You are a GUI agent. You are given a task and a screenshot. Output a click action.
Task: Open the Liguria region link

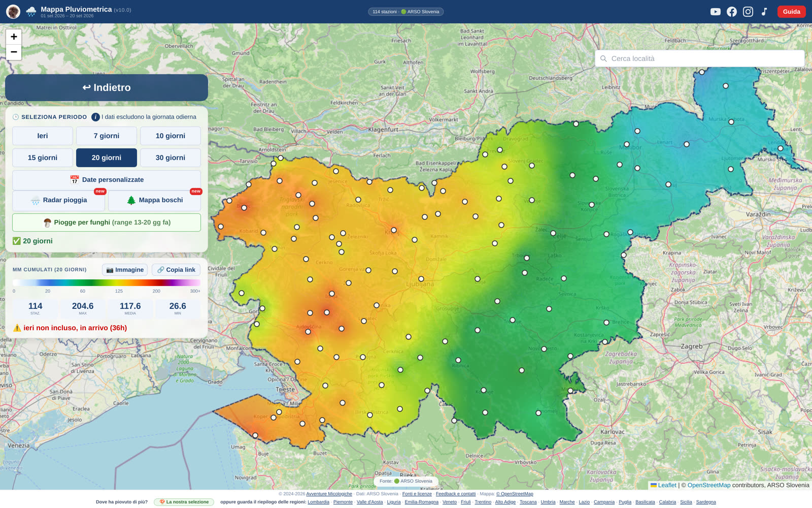[393, 502]
